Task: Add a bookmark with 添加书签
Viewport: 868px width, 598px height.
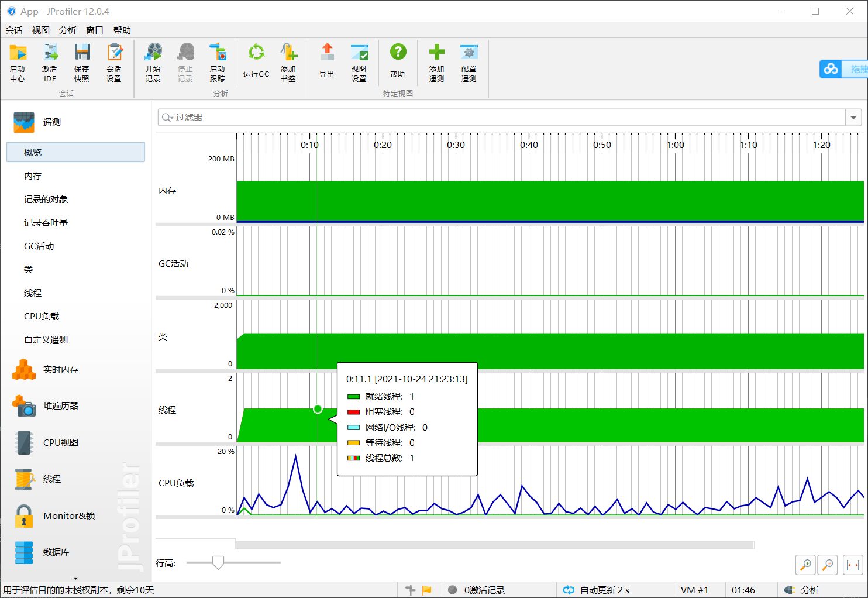Action: [x=288, y=63]
